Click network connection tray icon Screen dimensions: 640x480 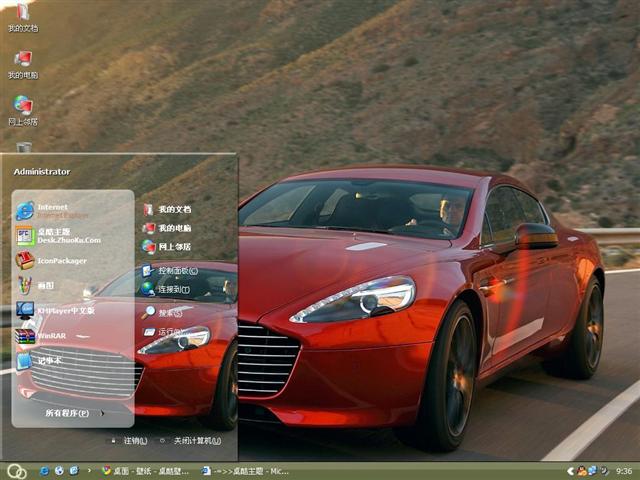[592, 471]
